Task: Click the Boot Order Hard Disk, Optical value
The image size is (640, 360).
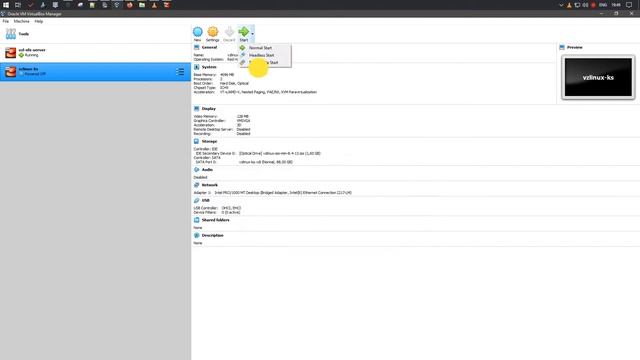Action: [x=234, y=83]
